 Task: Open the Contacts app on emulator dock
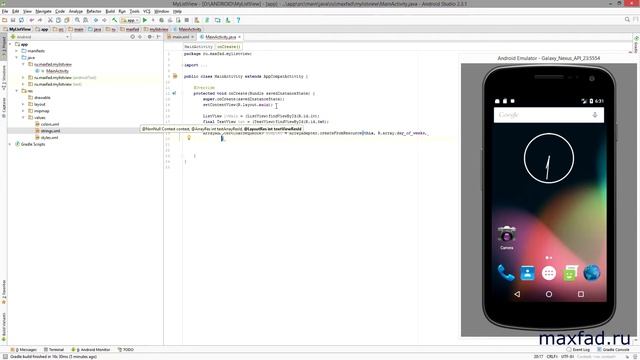point(527,273)
